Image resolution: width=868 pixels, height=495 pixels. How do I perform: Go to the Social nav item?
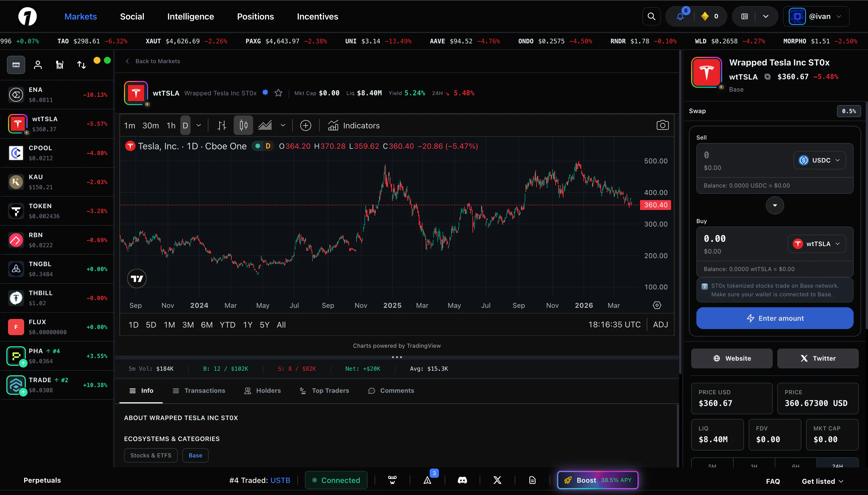coord(132,16)
